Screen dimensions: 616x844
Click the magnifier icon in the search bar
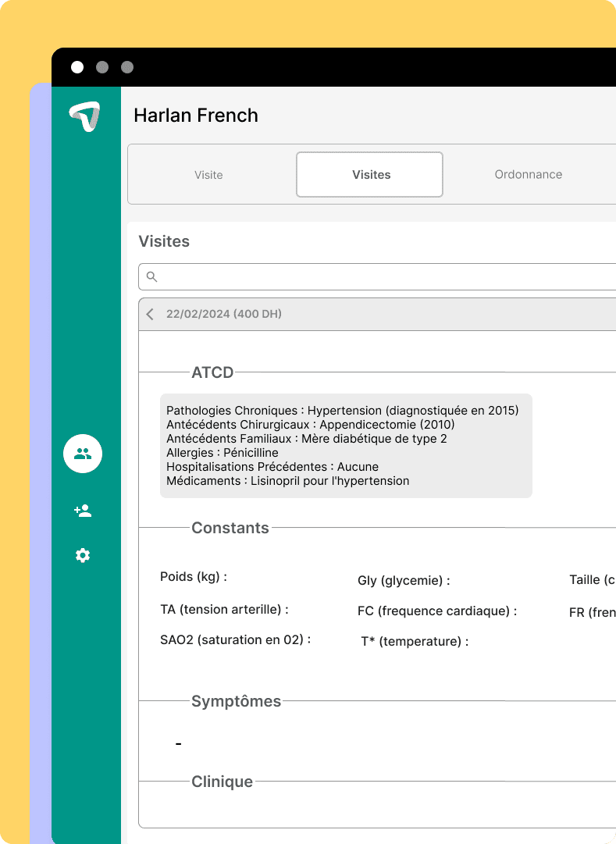click(x=152, y=277)
